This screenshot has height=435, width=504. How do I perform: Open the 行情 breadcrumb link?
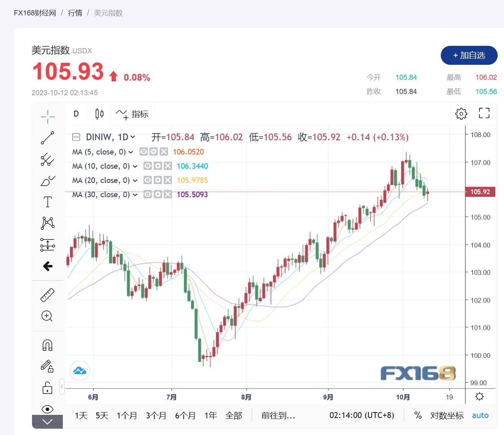click(x=75, y=13)
